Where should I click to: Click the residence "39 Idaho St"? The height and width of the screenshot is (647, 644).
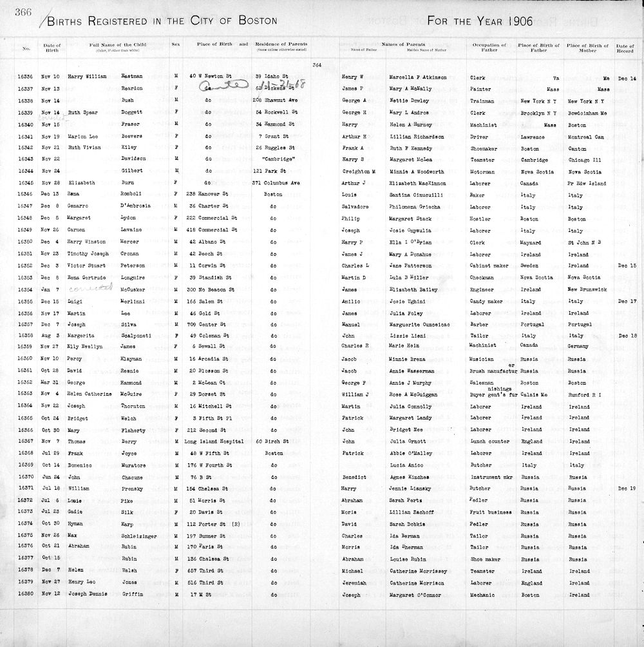pyautogui.click(x=272, y=76)
